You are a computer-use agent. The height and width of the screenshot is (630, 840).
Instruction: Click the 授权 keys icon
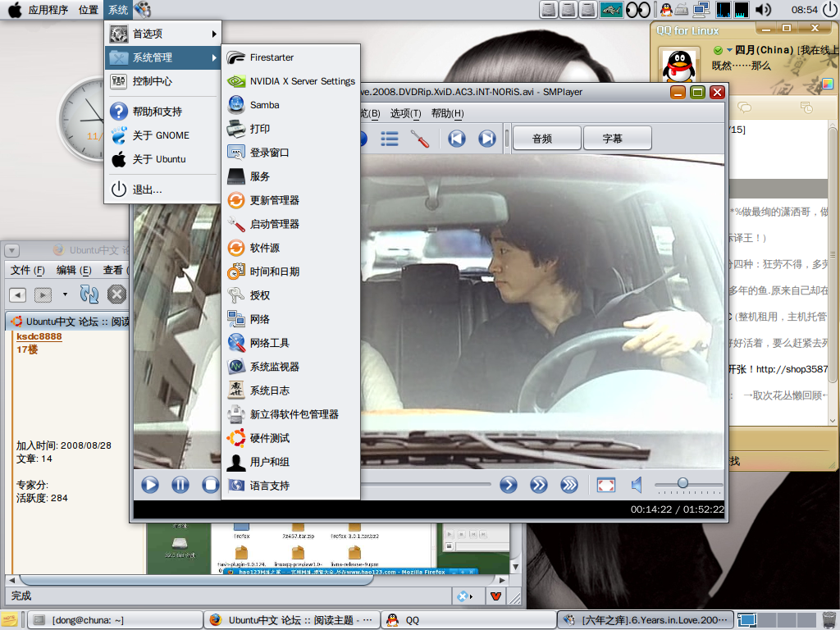[235, 295]
